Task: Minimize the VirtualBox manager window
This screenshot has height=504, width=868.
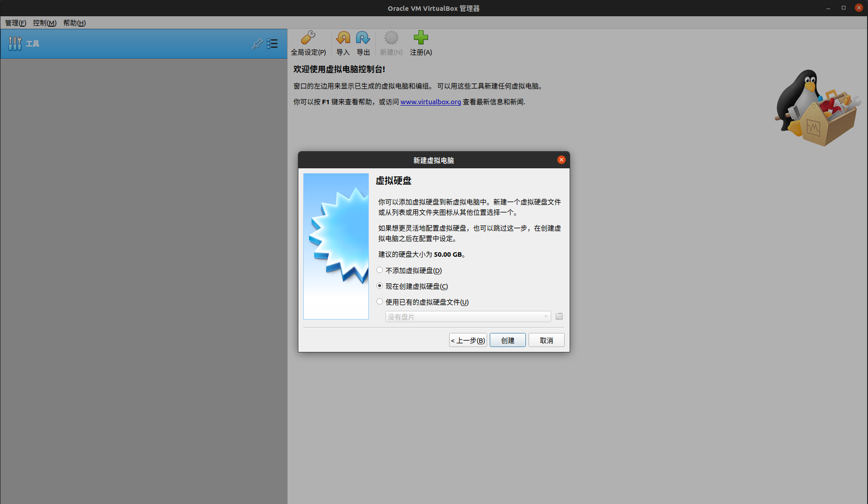Action: tap(828, 8)
